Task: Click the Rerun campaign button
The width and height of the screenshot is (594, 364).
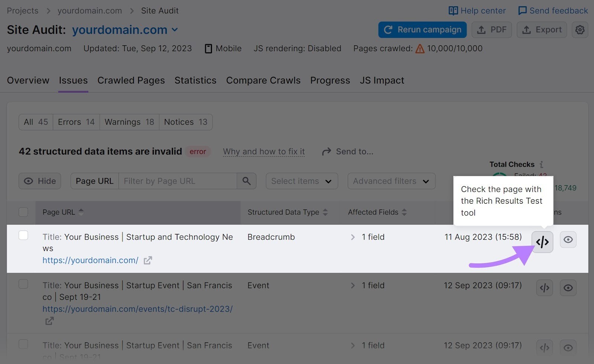Action: click(x=422, y=30)
